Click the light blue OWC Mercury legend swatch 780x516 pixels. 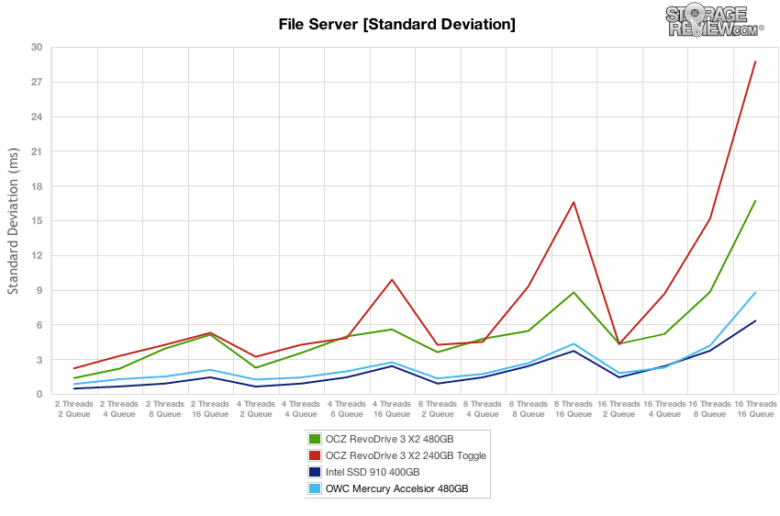click(314, 488)
